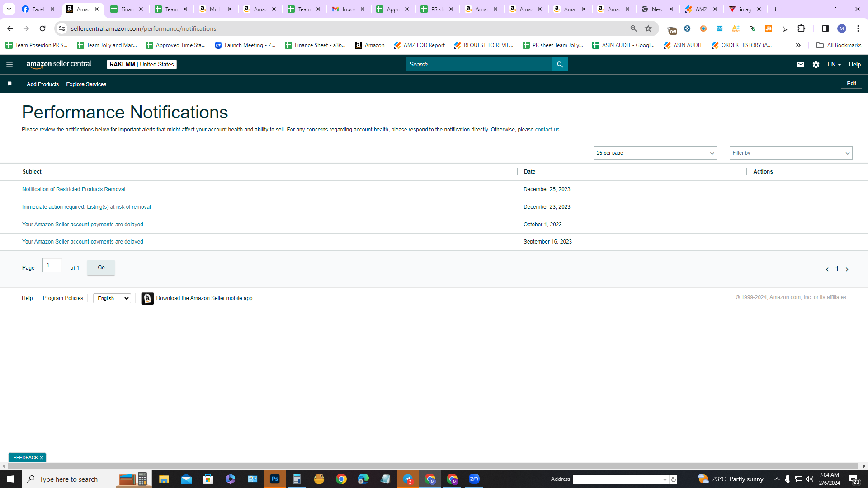Open the messages envelope icon
This screenshot has width=868, height=488.
pyautogui.click(x=800, y=65)
